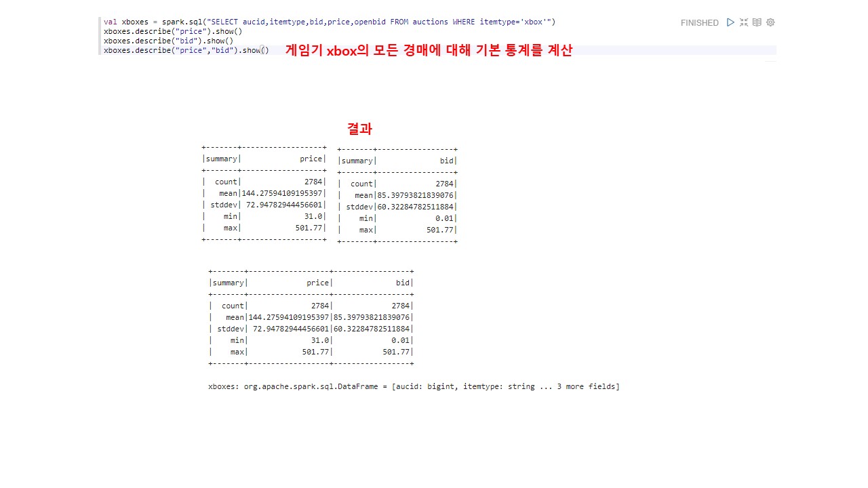Viewport: 868px width, 488px height.
Task: Click the xboxes.describe("price").show() code line
Action: [x=173, y=31]
